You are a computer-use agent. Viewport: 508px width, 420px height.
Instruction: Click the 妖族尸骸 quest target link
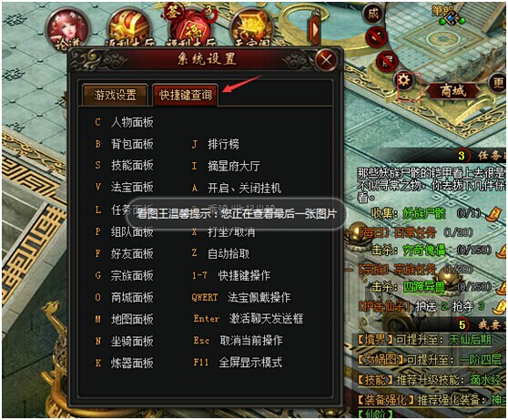click(x=424, y=214)
